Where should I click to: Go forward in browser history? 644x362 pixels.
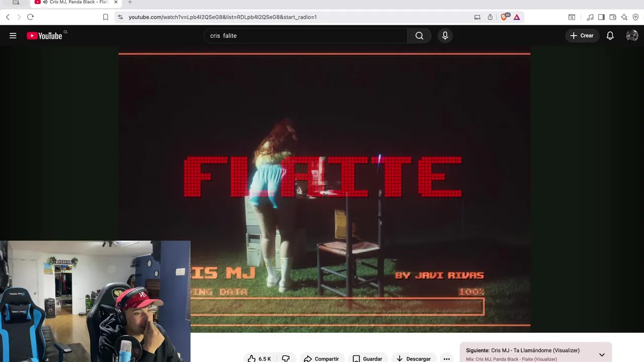point(19,17)
